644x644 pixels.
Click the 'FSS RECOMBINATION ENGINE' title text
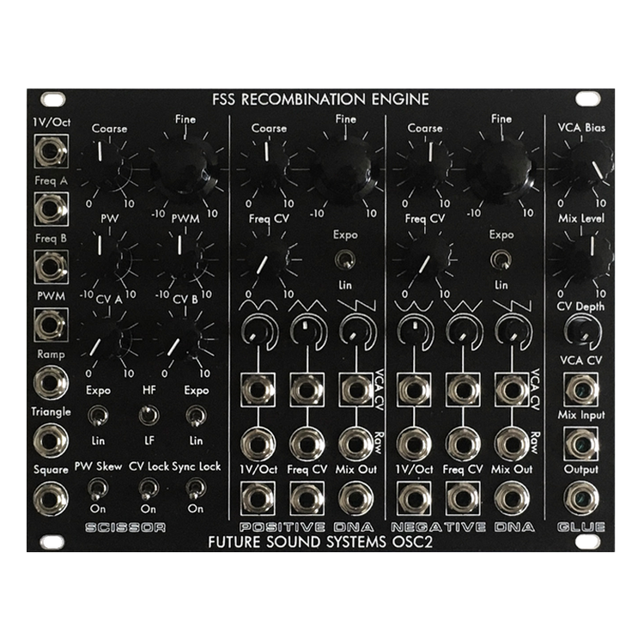[x=320, y=100]
